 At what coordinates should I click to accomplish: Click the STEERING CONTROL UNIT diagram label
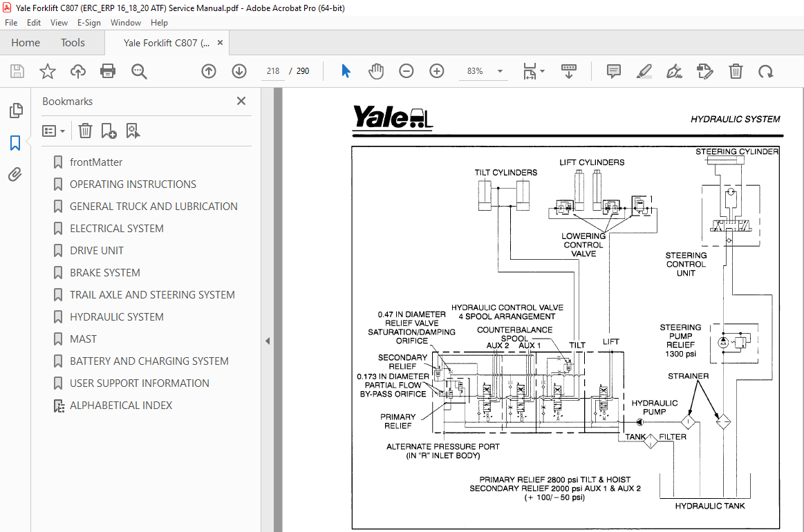click(686, 264)
